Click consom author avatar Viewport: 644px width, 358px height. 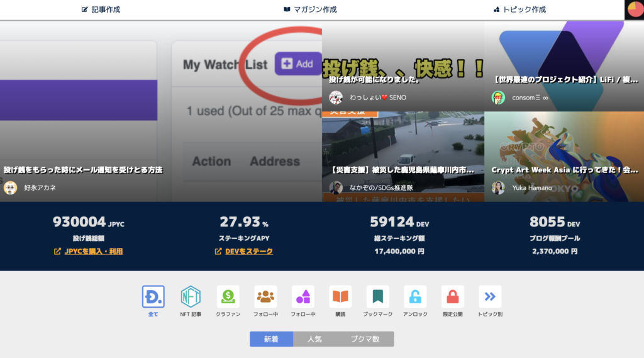498,98
